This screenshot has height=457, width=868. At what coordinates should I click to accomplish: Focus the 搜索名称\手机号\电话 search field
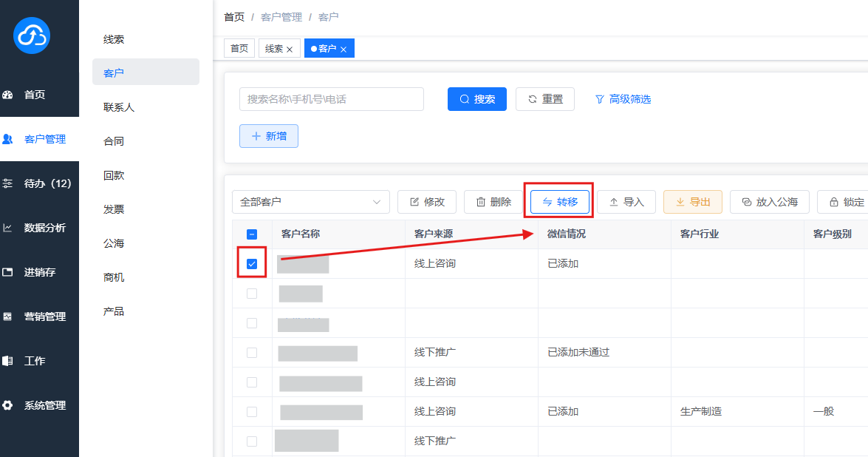coord(332,99)
